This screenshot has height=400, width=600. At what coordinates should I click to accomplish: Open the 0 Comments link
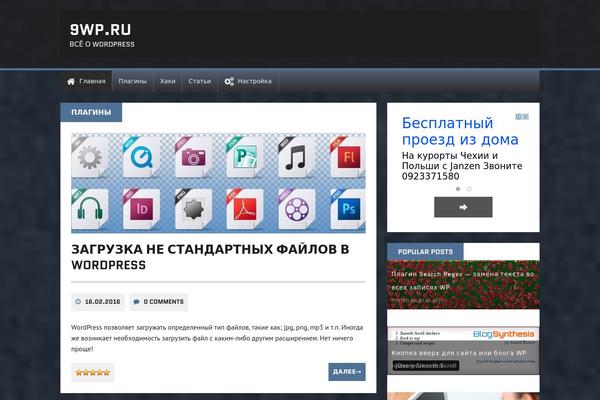[x=163, y=302]
